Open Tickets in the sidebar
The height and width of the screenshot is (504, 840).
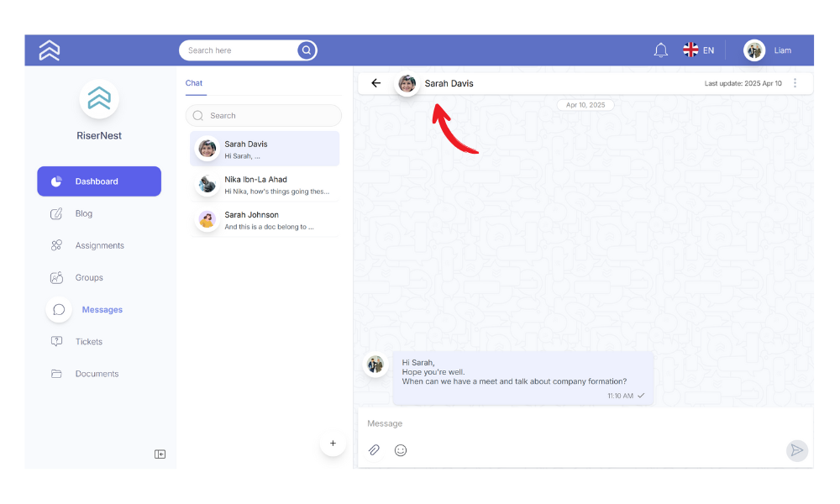tap(89, 342)
